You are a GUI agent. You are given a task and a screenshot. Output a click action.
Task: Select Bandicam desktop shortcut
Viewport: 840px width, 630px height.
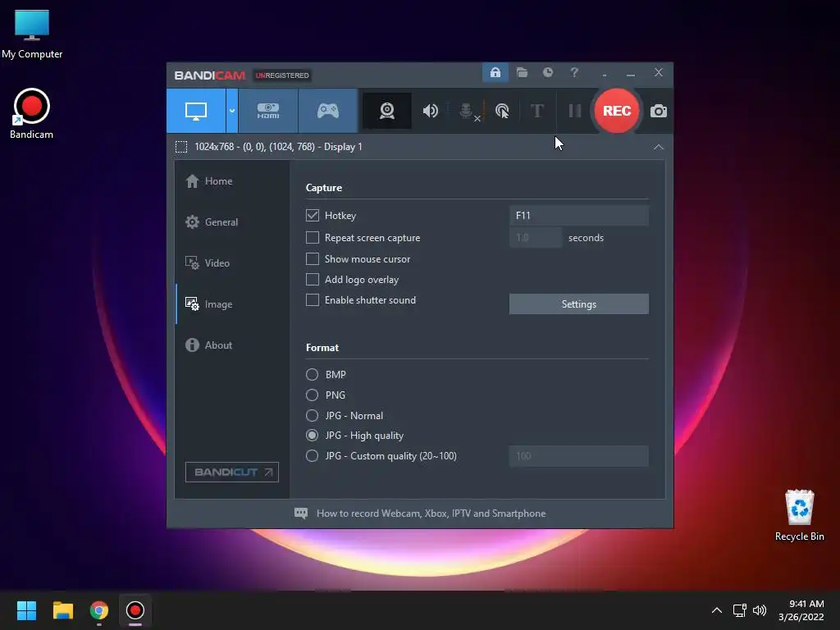click(x=32, y=114)
